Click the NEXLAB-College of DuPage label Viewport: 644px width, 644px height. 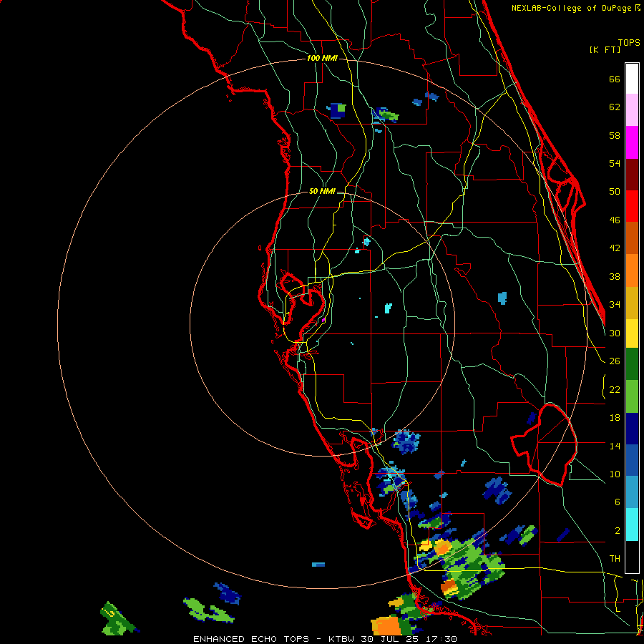click(x=571, y=8)
